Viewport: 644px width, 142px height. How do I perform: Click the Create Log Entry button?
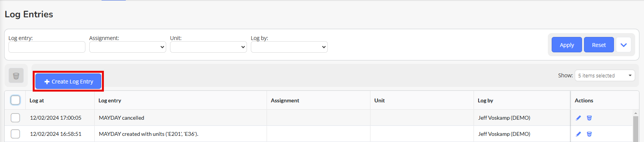[68, 81]
